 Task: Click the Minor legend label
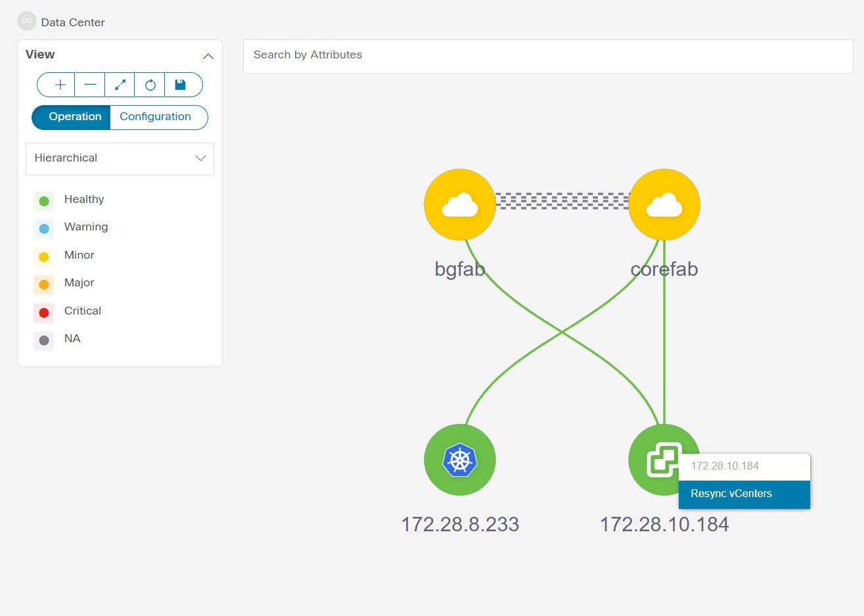coord(80,255)
